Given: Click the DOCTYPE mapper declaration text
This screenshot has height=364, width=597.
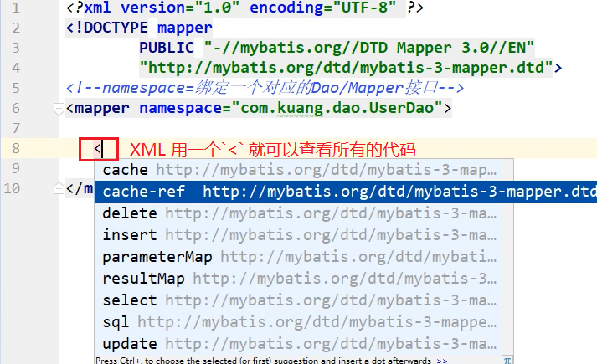Looking at the screenshot, I should pos(139,28).
